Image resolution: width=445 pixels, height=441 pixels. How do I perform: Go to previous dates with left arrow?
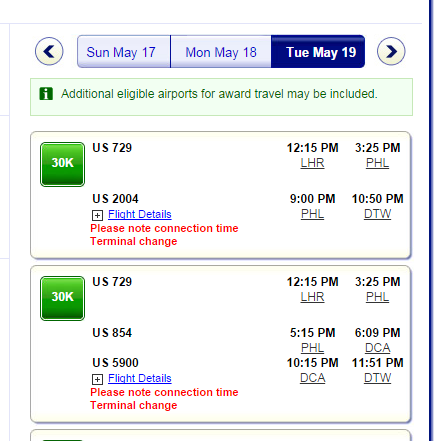(49, 51)
